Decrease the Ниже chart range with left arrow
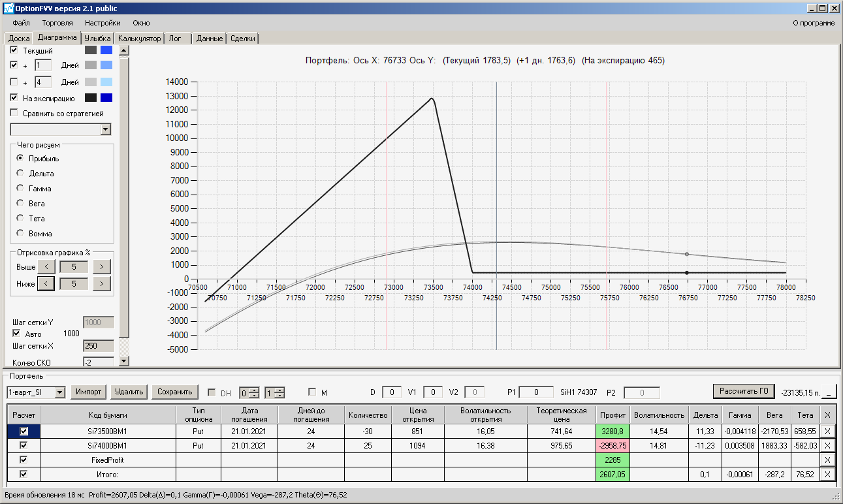Screen dimensions: 843x504 (x=46, y=283)
